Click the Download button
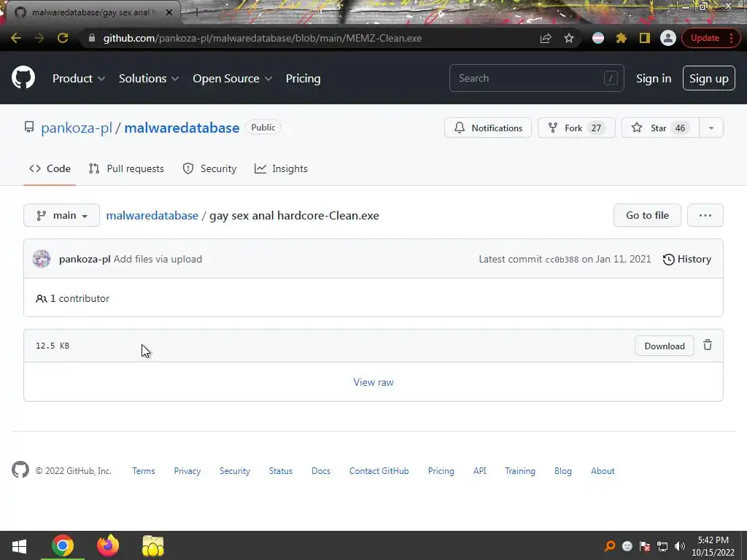The image size is (747, 560). point(664,346)
